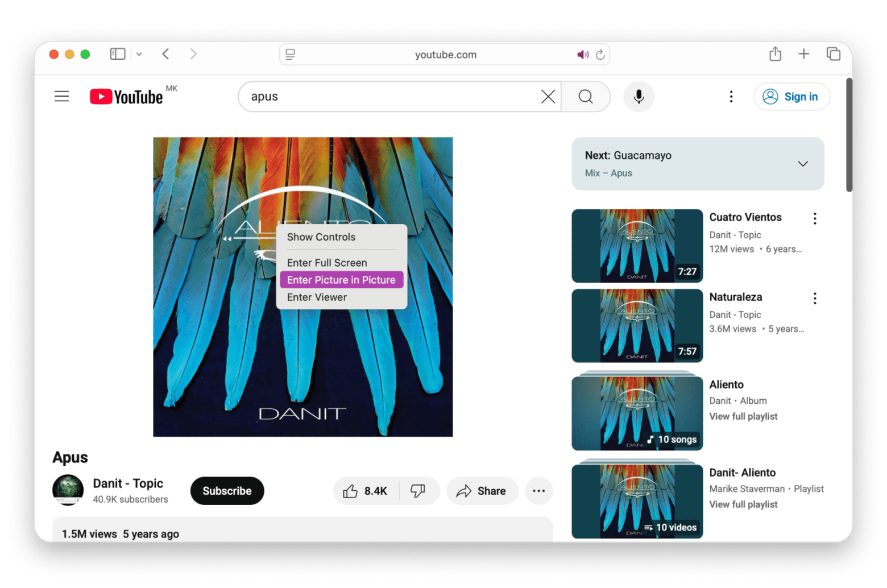Clear the search box with the X icon
887x588 pixels.
pyautogui.click(x=548, y=97)
